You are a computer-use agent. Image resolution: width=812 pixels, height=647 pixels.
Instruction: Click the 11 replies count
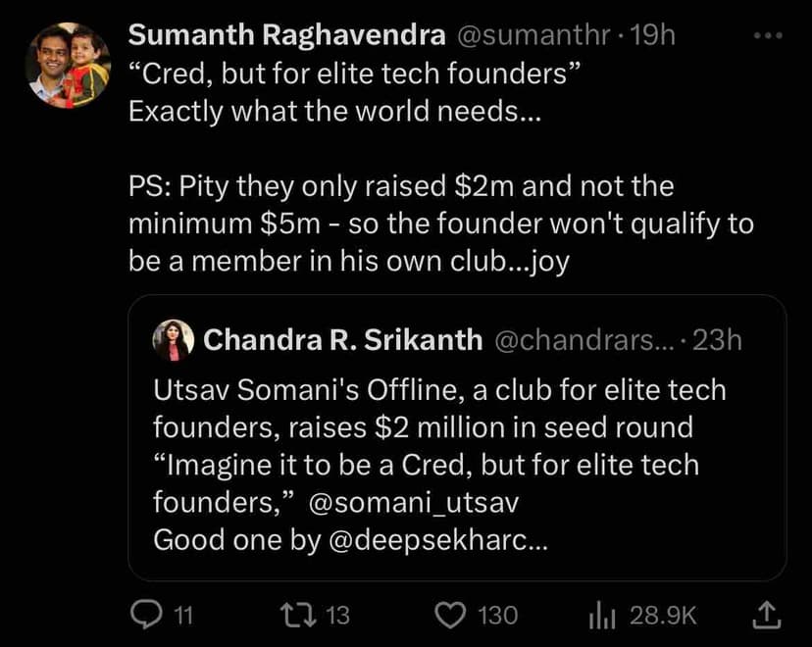(x=182, y=615)
